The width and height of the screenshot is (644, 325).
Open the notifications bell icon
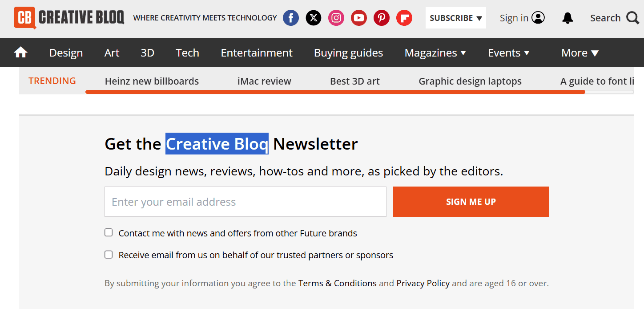coord(568,18)
